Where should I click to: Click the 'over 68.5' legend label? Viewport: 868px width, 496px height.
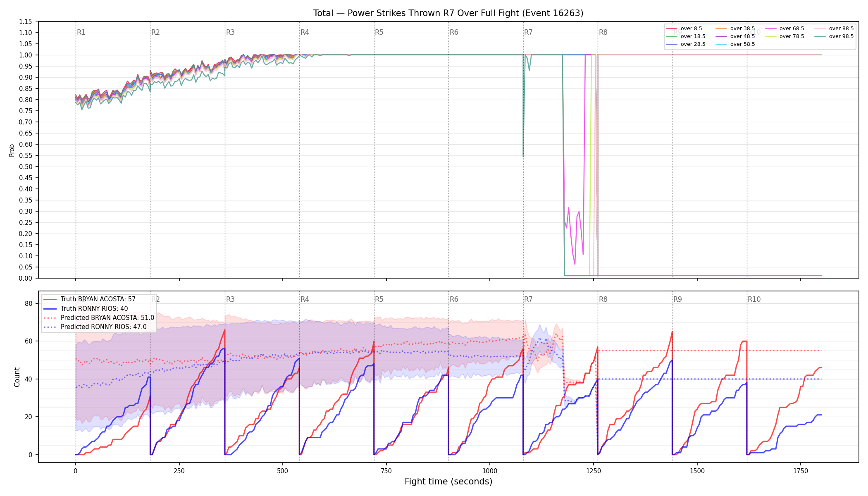[x=792, y=29]
